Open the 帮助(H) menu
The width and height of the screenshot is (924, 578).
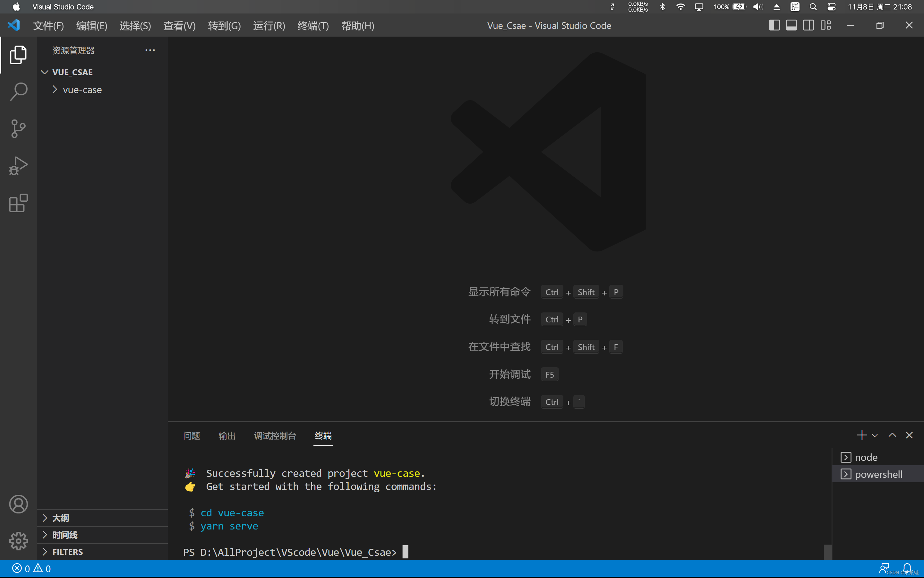click(357, 26)
